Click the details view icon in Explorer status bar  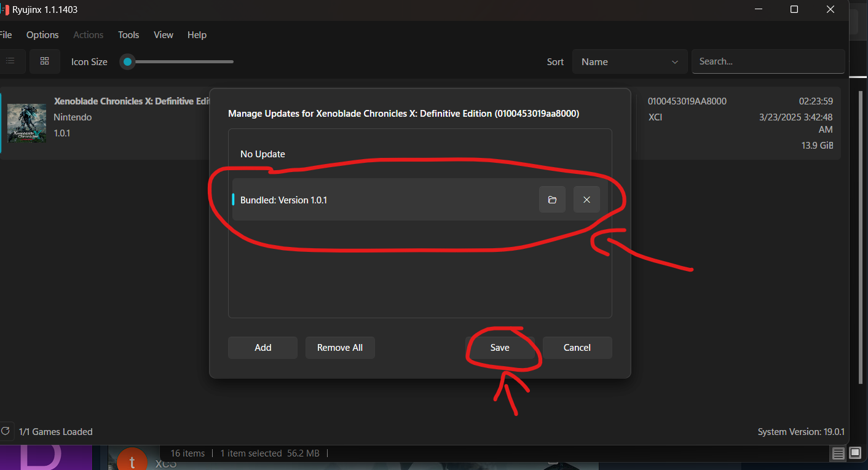click(x=838, y=453)
